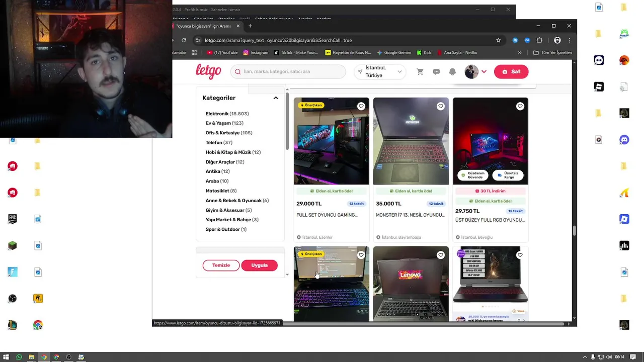Open the Chrome extensions puzzle icon
644x362 pixels.
[x=540, y=40]
